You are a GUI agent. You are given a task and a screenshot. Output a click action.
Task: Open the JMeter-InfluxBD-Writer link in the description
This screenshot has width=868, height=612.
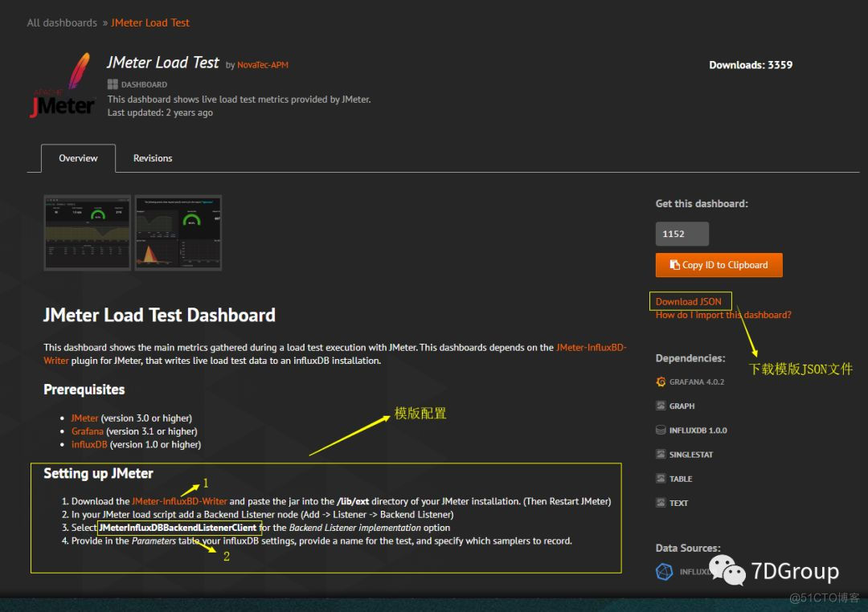[592, 348]
